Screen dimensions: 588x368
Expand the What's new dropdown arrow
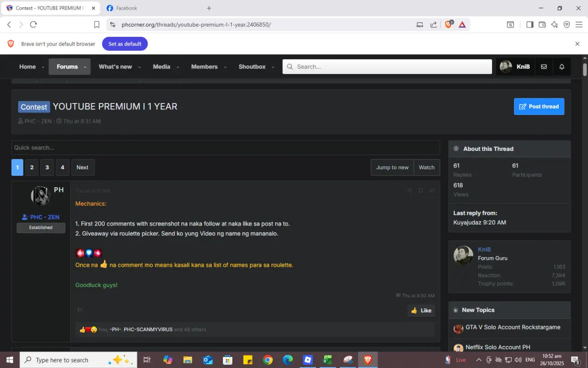pos(139,67)
